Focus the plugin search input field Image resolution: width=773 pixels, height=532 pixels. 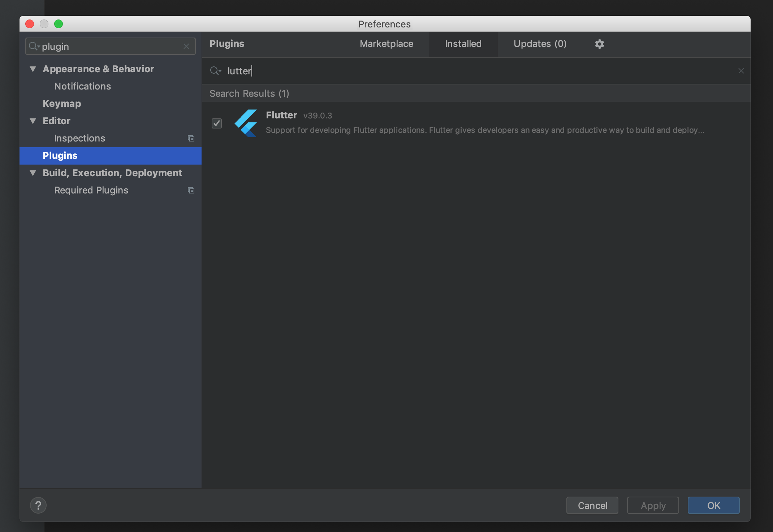pos(477,71)
